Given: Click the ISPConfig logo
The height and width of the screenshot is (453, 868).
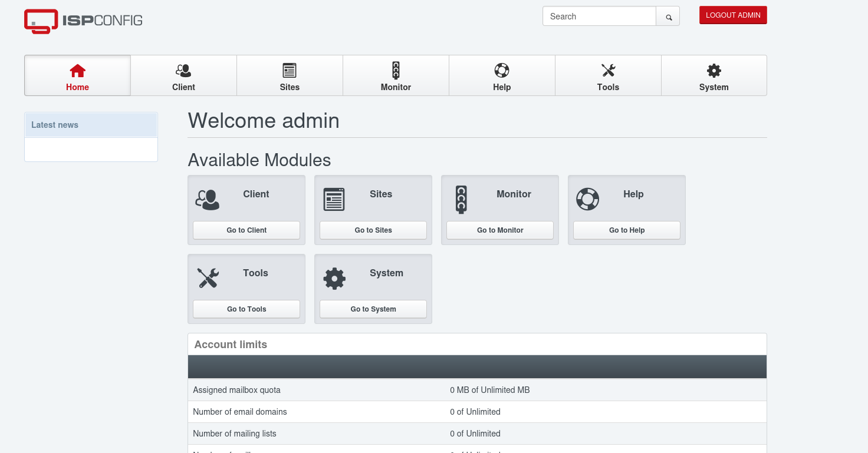Looking at the screenshot, I should point(83,21).
